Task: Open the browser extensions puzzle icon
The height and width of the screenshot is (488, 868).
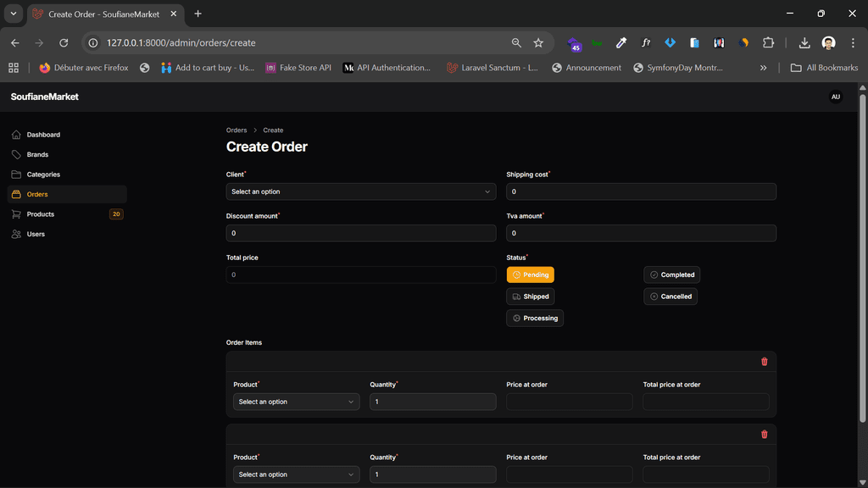Action: (x=768, y=42)
